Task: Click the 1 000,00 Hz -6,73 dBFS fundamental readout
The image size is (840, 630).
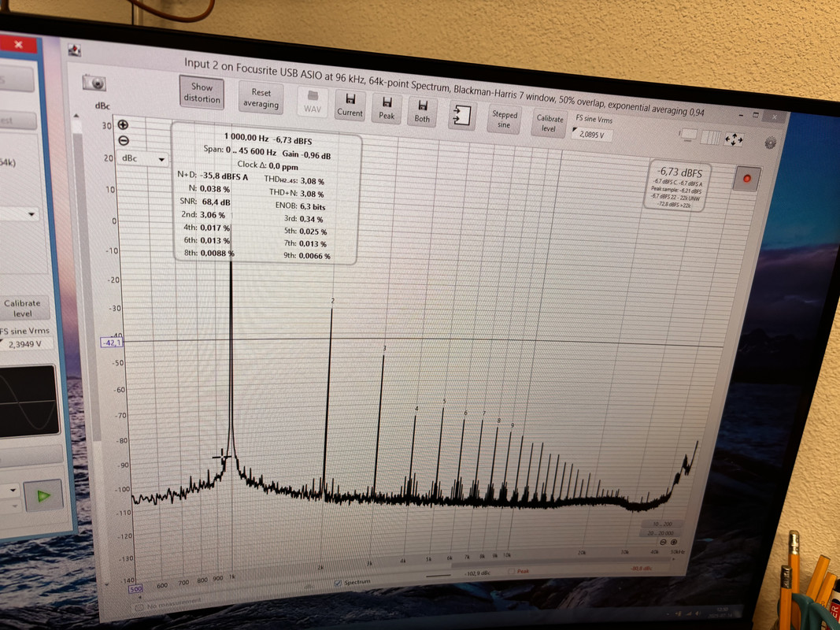Action: point(268,139)
